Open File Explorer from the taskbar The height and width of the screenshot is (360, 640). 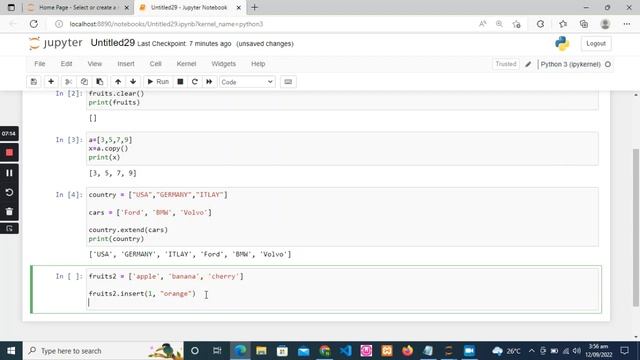point(261,351)
